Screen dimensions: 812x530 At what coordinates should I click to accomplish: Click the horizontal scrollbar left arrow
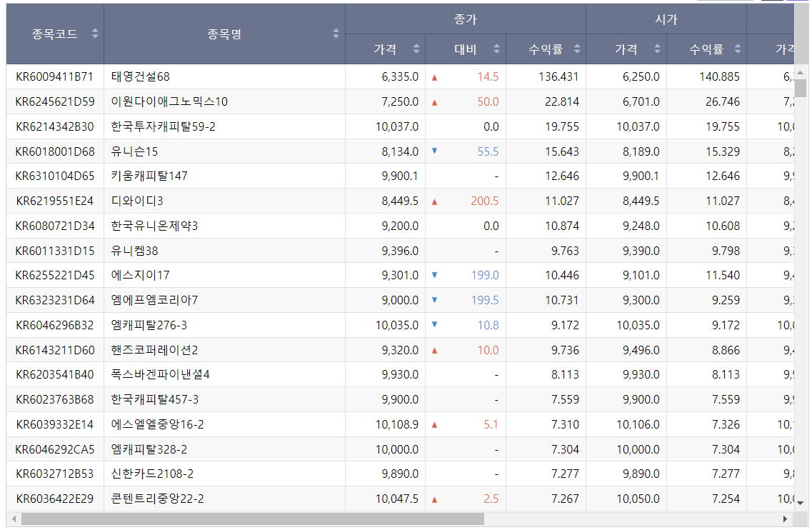(14, 519)
